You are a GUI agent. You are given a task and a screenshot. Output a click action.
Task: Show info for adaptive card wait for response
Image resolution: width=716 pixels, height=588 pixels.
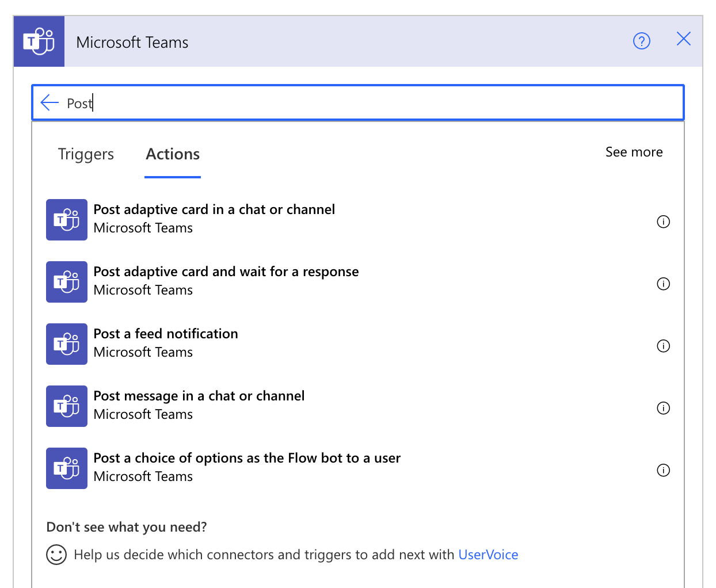click(663, 284)
